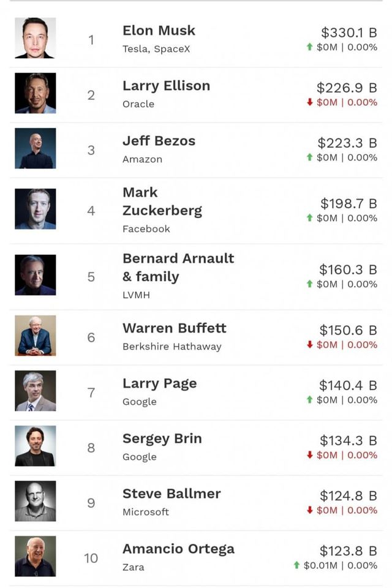Open the photo thumbnail in the Berkshire Hathaway row
The width and height of the screenshot is (392, 588).
coord(35,336)
